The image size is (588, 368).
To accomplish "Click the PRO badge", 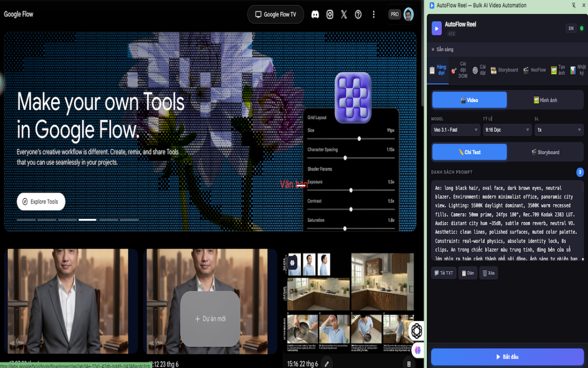I will click(394, 15).
